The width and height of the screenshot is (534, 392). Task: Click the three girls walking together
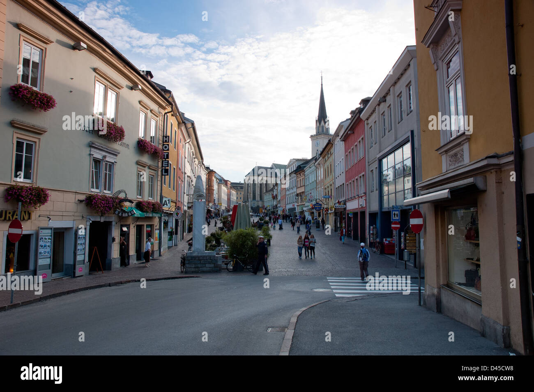coord(306,246)
